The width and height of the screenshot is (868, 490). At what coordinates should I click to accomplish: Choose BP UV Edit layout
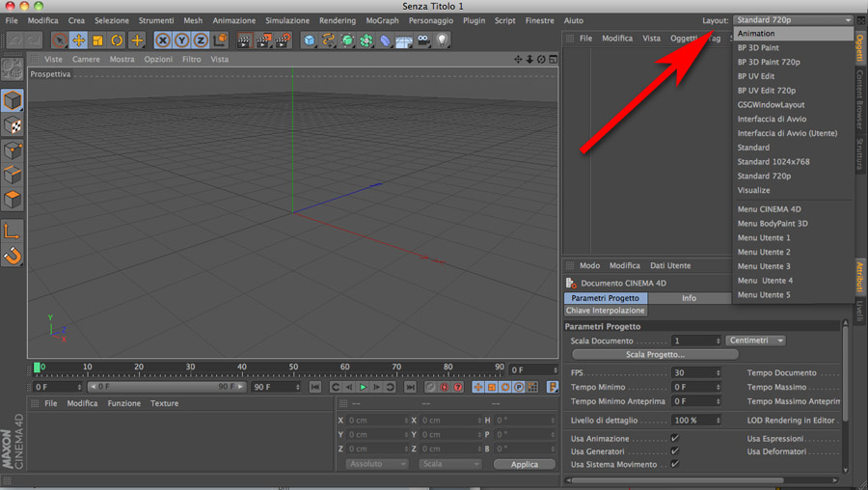point(755,76)
